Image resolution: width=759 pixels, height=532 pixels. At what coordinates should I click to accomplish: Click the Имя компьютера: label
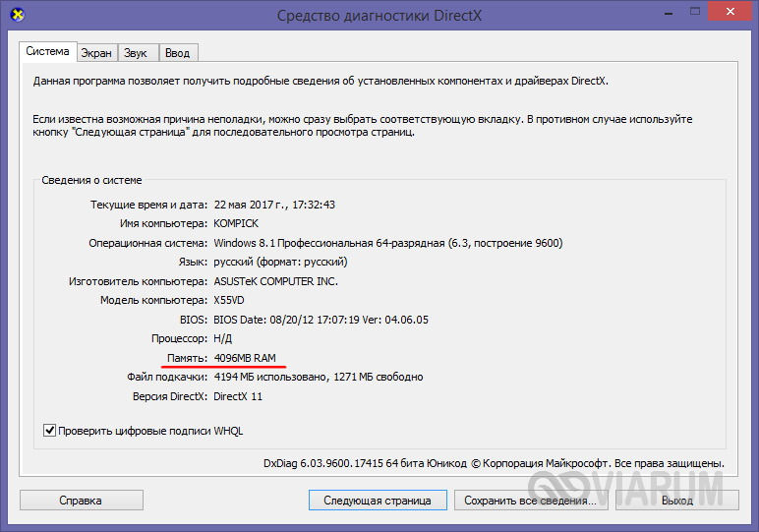click(x=163, y=223)
